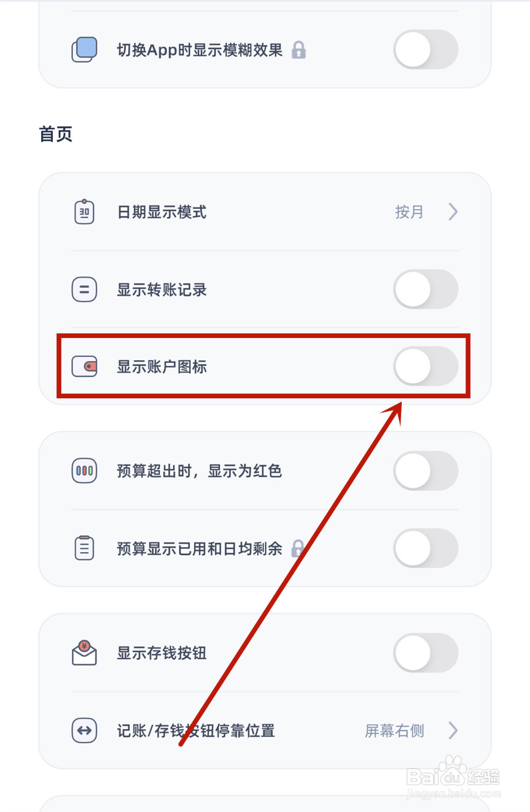Click the blur effect overlapping-squares icon

84,50
